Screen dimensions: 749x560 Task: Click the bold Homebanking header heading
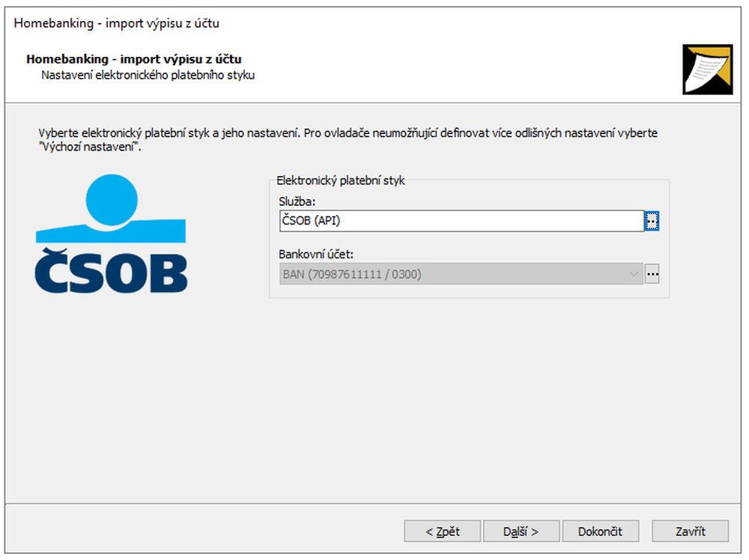pyautogui.click(x=133, y=59)
